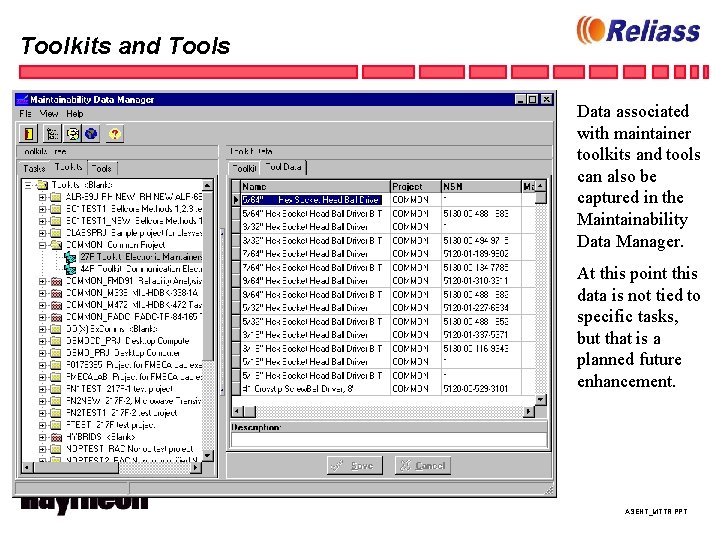Select the Tool Data tab

point(283,167)
